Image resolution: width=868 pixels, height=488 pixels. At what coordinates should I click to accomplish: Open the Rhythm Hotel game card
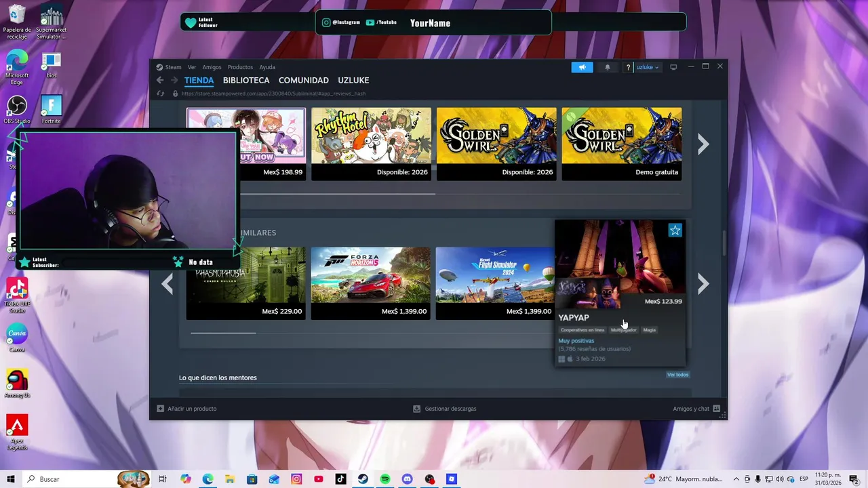[371, 144]
